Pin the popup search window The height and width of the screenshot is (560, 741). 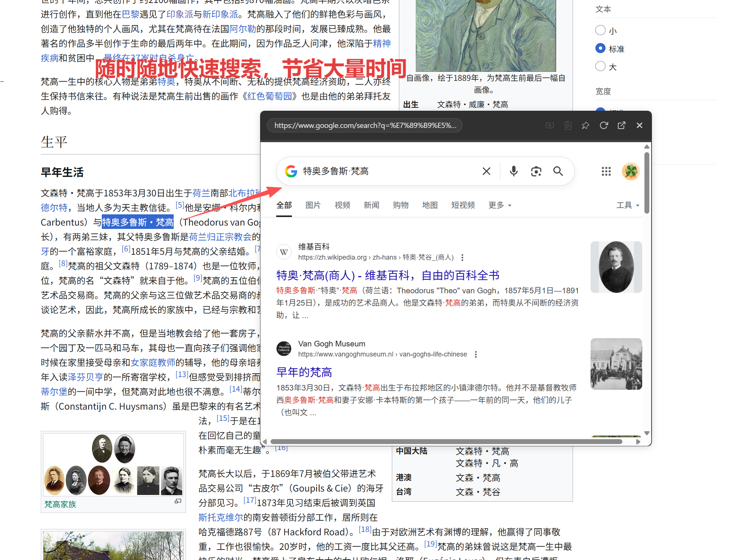pyautogui.click(x=585, y=126)
